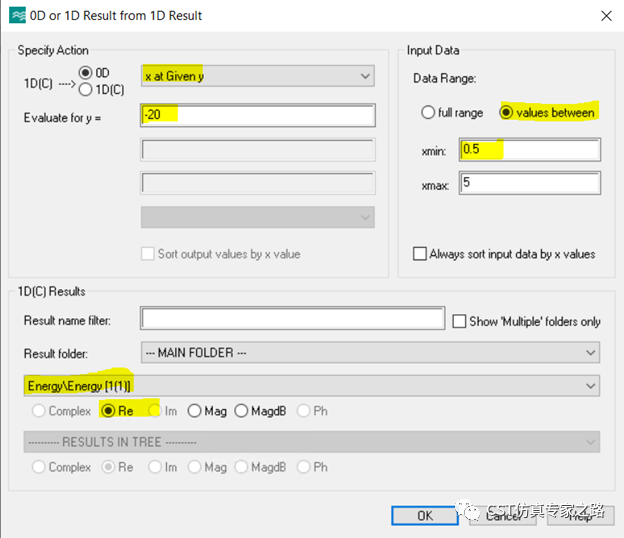Click the second empty evaluate field
Screen dimensions: 624x538
coord(257,150)
